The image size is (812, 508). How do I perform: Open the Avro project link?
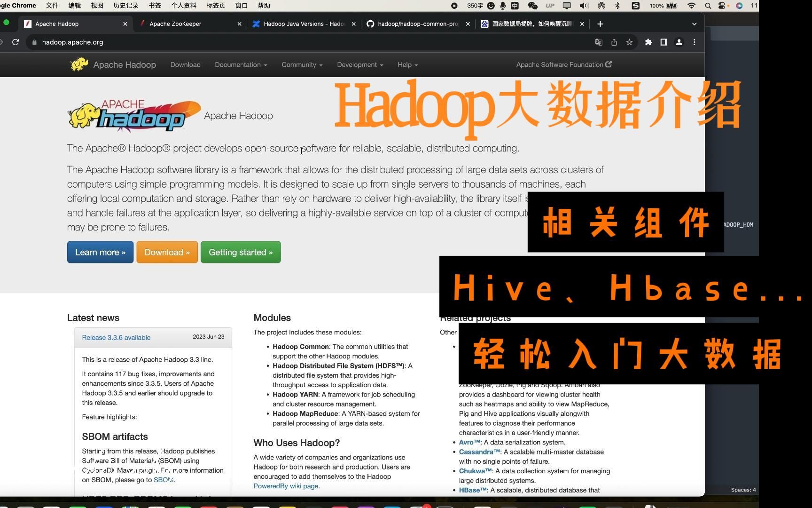(469, 442)
